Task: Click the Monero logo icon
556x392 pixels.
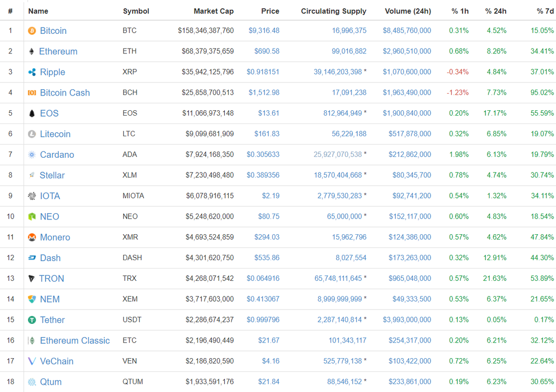Action: (32, 237)
